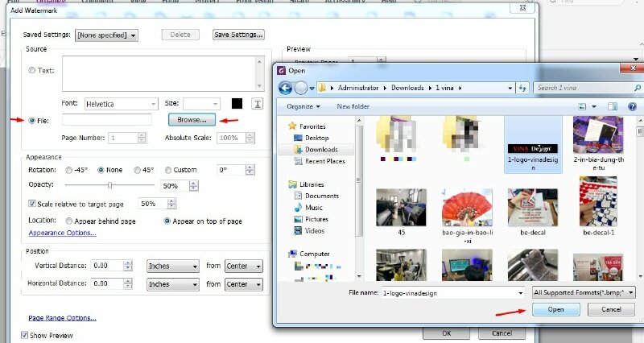Open Appearance Options link

(63, 233)
